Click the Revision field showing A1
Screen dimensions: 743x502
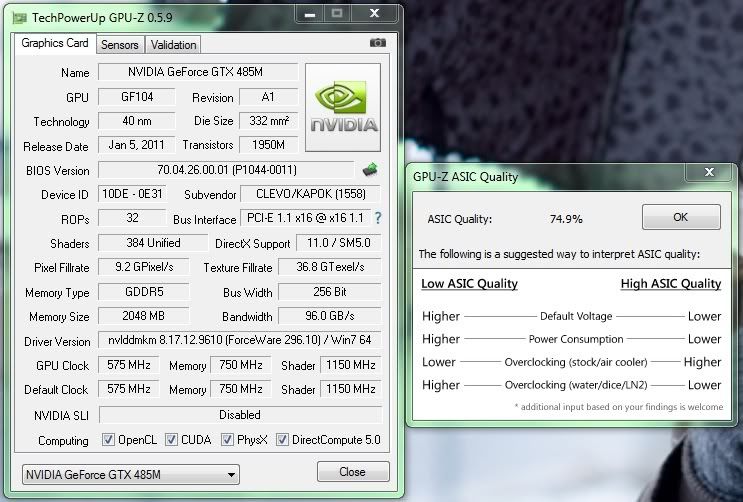coord(269,97)
